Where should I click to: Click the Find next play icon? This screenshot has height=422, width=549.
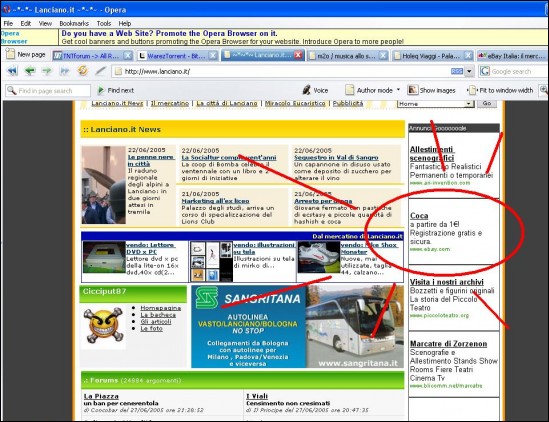pyautogui.click(x=101, y=90)
